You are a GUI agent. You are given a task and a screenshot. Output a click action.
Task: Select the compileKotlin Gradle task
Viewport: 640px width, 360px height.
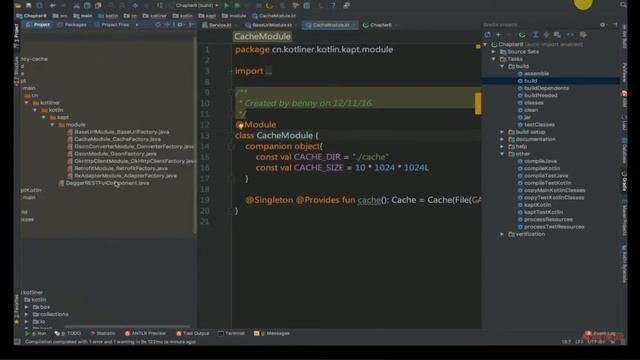[542, 169]
